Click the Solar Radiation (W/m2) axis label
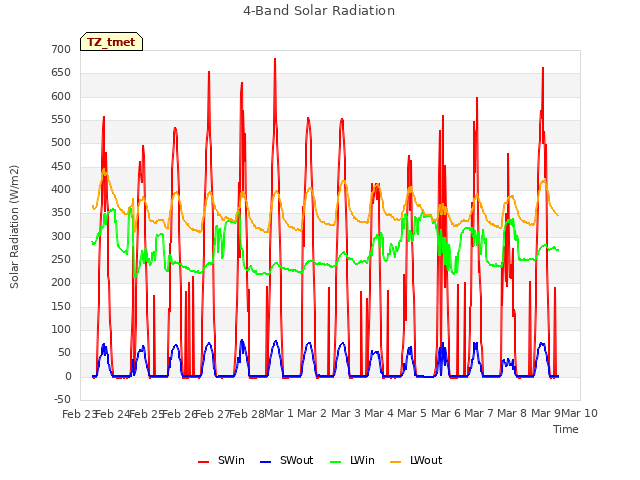The image size is (640, 480). (x=14, y=227)
